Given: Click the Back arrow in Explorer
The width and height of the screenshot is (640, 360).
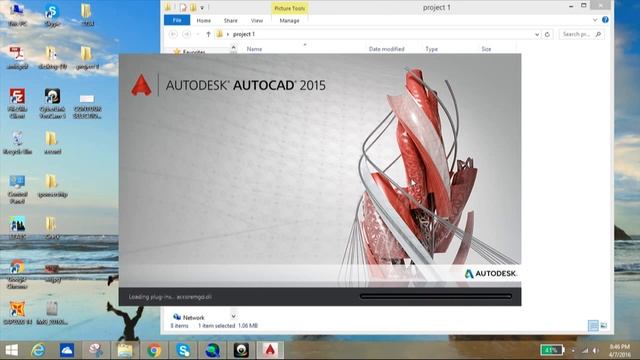Looking at the screenshot, I should click(x=173, y=34).
